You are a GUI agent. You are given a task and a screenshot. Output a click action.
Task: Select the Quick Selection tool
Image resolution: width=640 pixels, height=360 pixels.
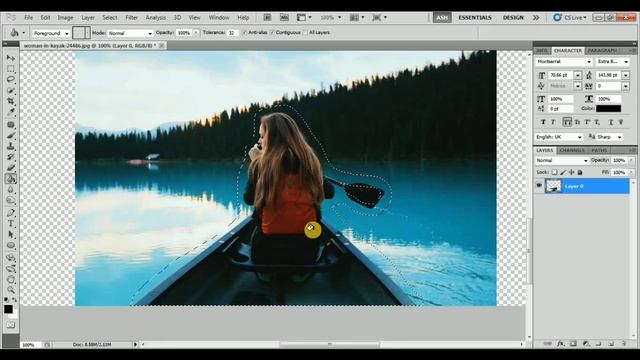(11, 90)
